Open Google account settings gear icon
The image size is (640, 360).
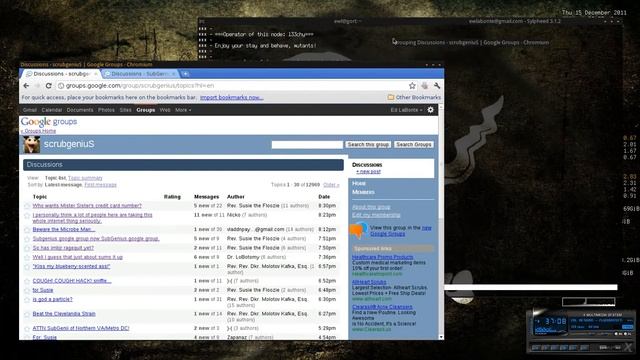[x=431, y=110]
